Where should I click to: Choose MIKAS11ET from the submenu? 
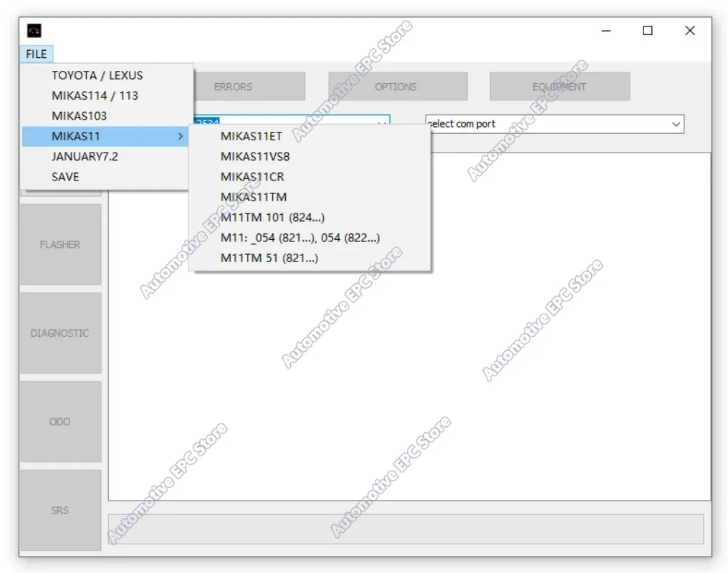click(310, 136)
